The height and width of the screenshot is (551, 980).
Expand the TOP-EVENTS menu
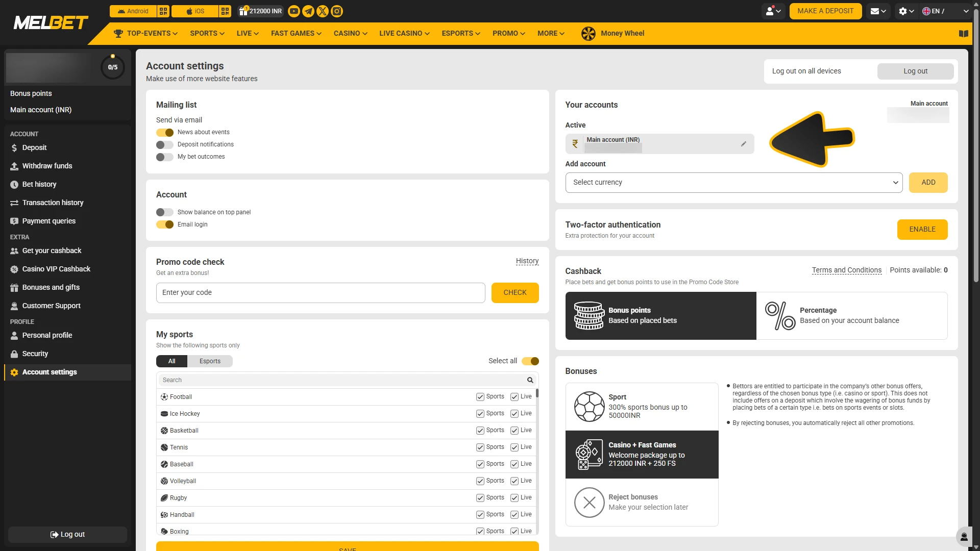click(145, 34)
